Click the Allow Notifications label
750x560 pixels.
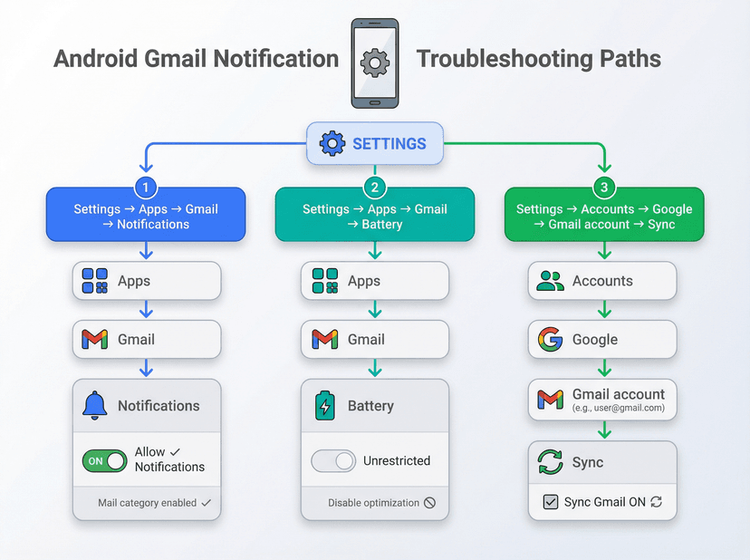pos(169,459)
